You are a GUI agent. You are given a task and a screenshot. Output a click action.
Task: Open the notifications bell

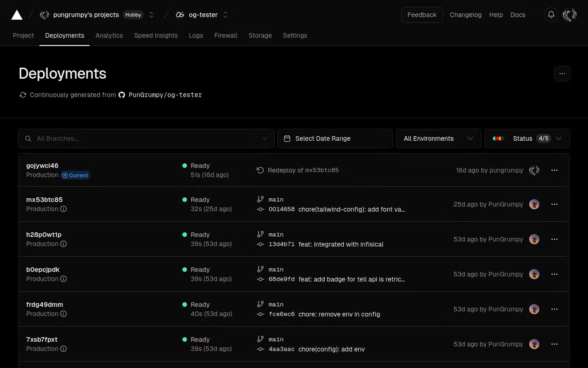pos(551,15)
